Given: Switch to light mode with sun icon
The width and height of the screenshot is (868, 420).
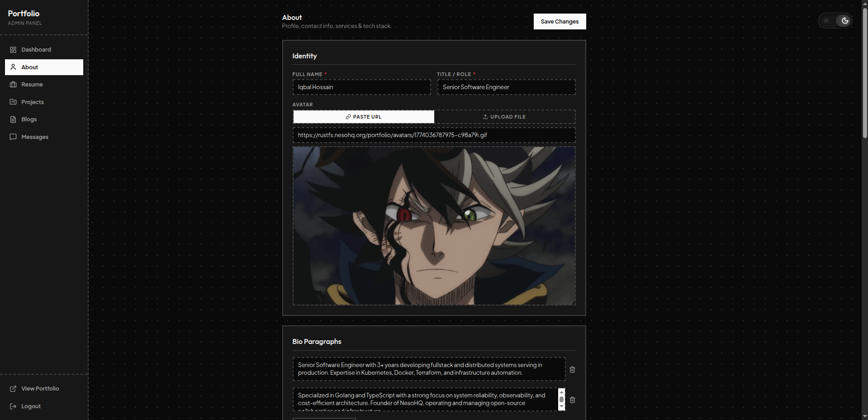Looking at the screenshot, I should [826, 21].
